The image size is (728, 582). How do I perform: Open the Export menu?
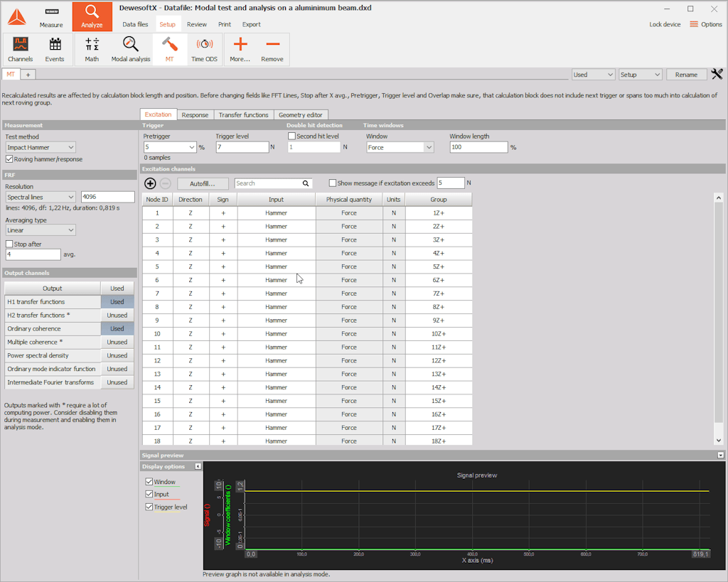coord(251,24)
